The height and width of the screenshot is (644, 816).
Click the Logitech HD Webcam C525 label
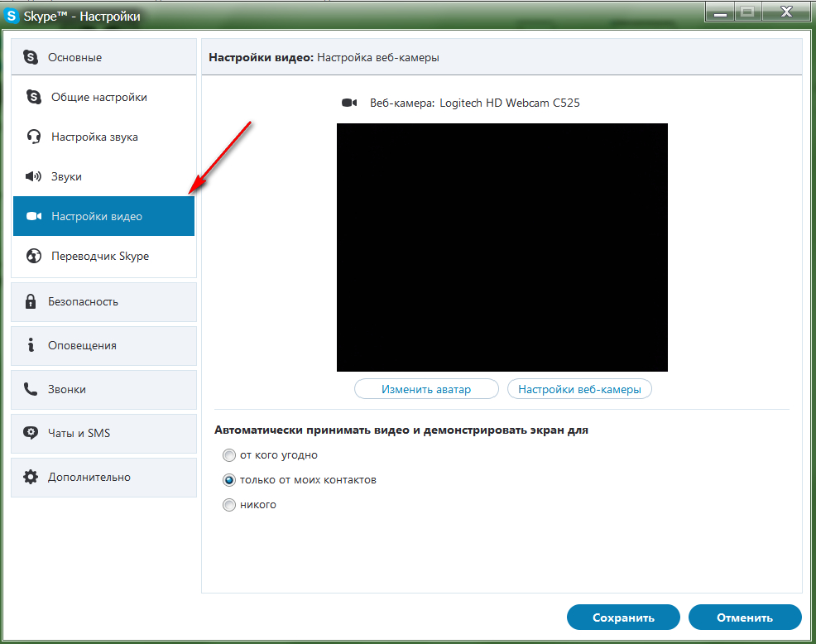tap(510, 103)
